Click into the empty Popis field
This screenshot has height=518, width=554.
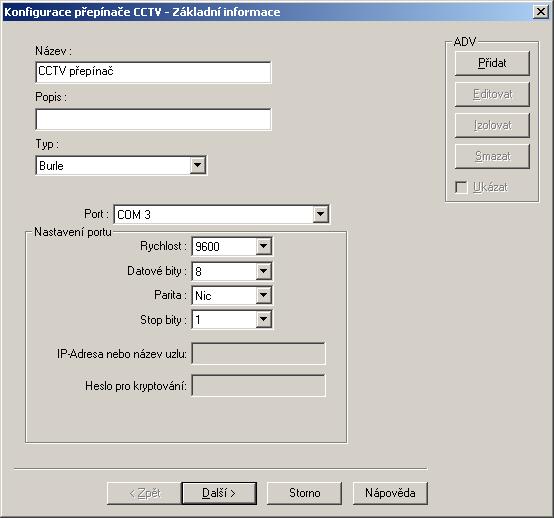[x=153, y=119]
